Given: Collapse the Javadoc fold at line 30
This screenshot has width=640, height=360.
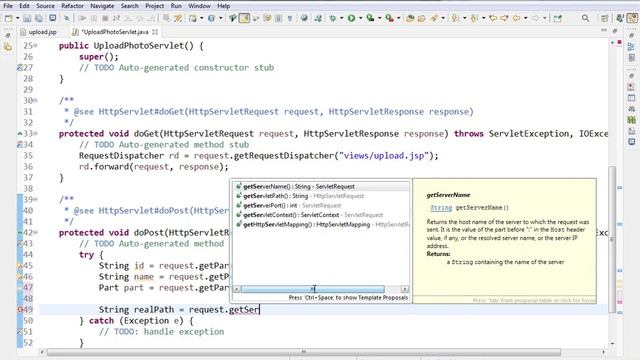Looking at the screenshot, I should tap(36, 100).
